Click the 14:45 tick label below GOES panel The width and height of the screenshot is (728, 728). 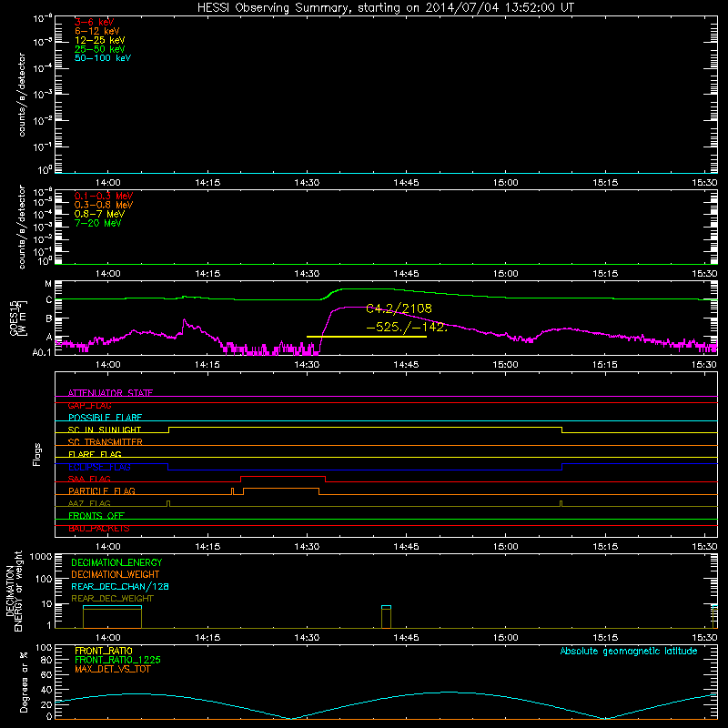tap(406, 365)
